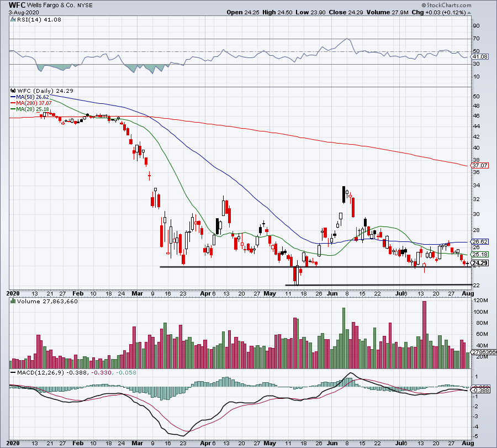Click the Jun label on date axis
This screenshot has height=448, width=497.
click(x=332, y=293)
